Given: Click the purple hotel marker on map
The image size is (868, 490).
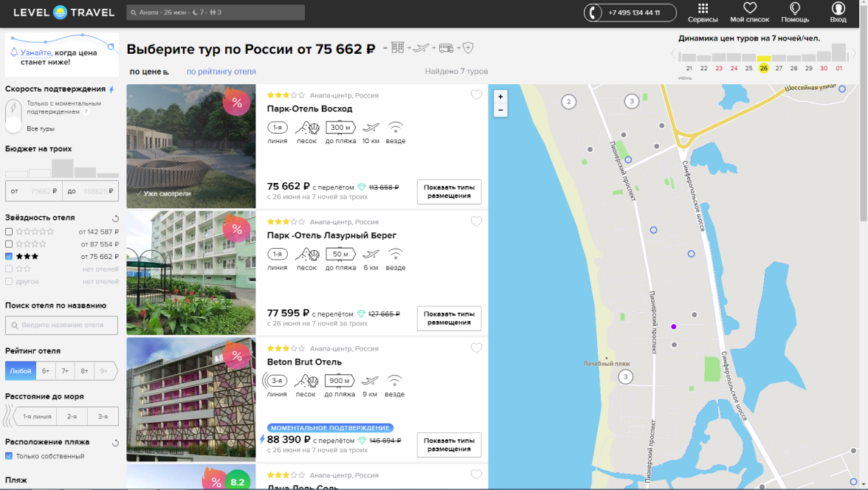Looking at the screenshot, I should [x=674, y=327].
